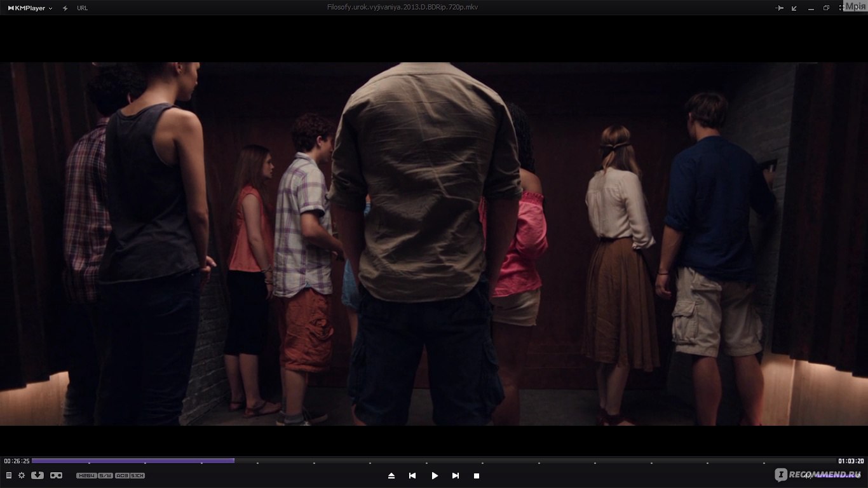Viewport: 868px width, 488px height.
Task: Toggle the VR goggles mode icon
Action: point(56,475)
